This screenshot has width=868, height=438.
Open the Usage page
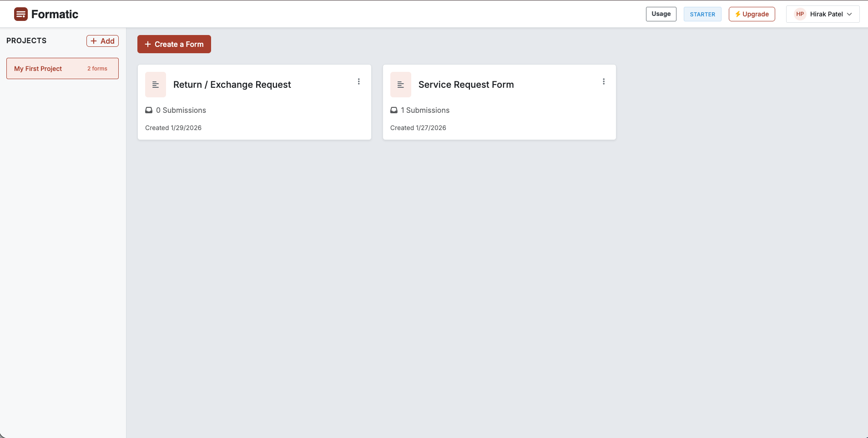661,14
